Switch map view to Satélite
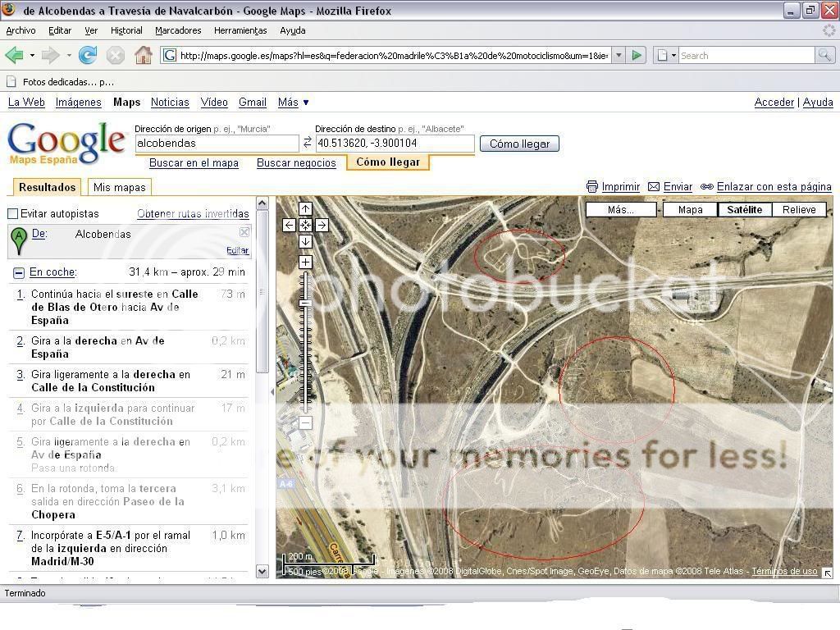Viewport: 840px width, 630px height. click(x=744, y=210)
